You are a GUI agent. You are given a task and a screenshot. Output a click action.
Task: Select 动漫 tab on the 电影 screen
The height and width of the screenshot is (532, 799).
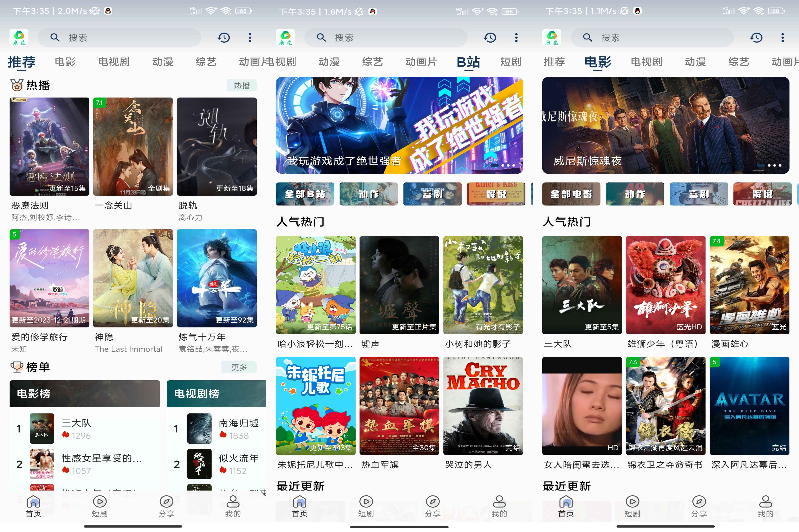point(695,62)
